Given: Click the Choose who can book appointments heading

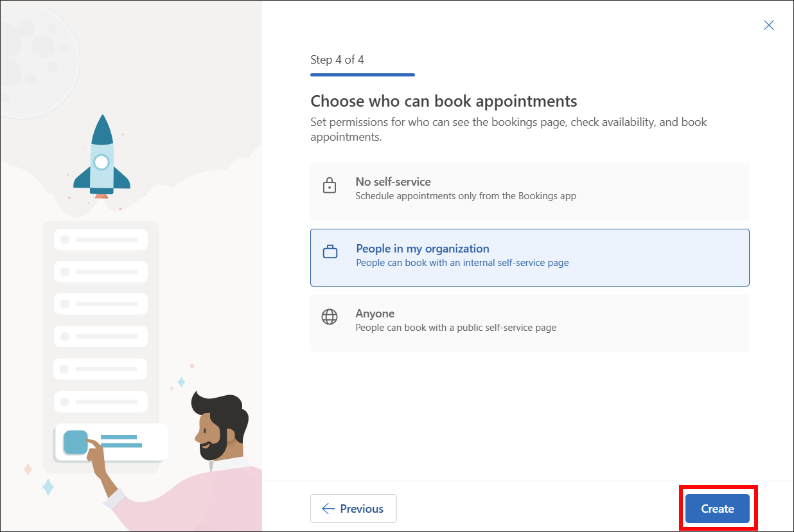Looking at the screenshot, I should pos(443,101).
